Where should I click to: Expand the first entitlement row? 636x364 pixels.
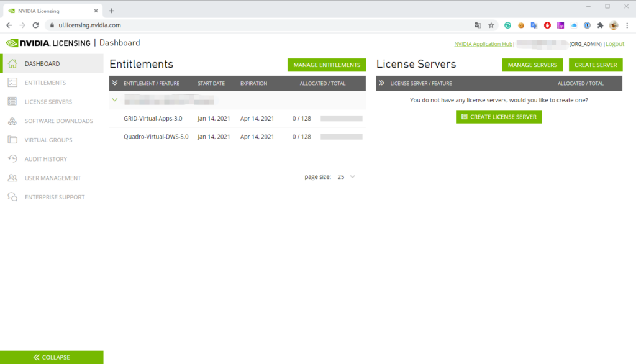[x=114, y=99]
